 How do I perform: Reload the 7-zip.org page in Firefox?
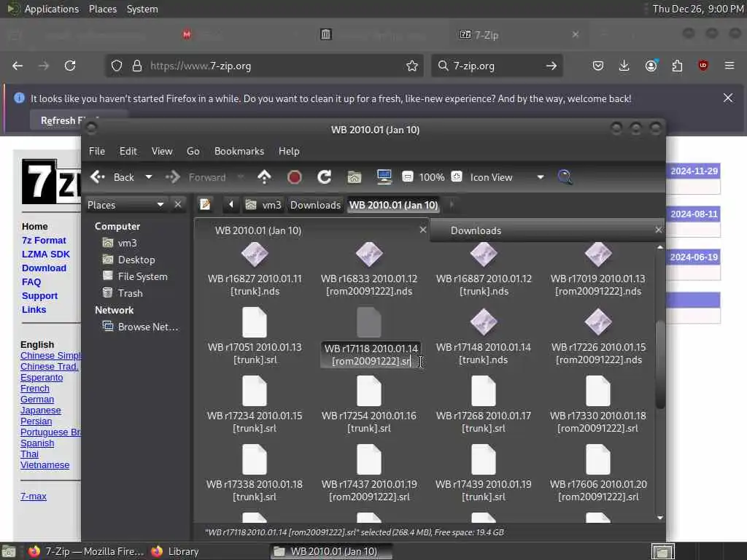(x=70, y=66)
